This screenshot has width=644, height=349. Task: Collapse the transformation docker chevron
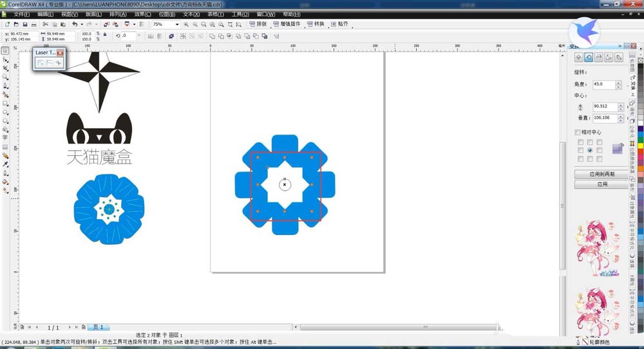point(620,46)
